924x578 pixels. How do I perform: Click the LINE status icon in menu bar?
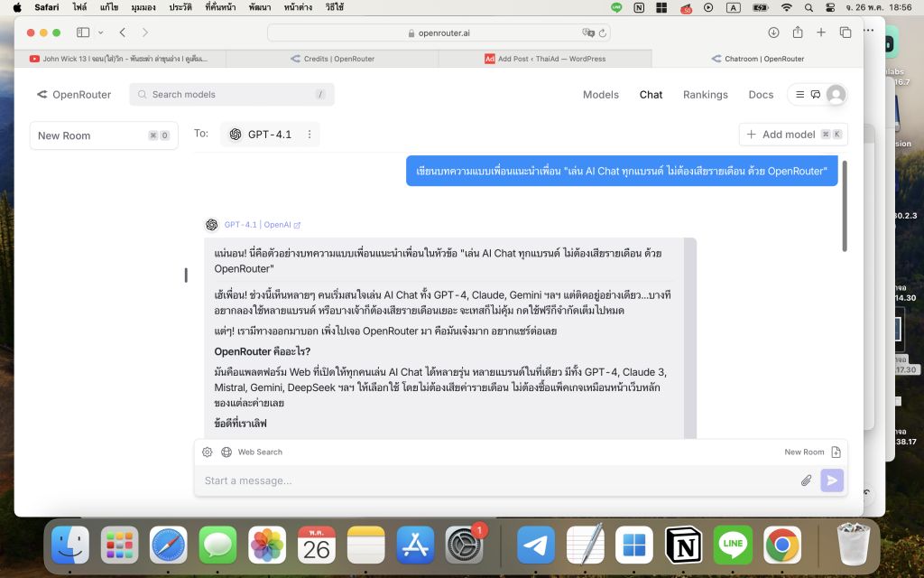[616, 7]
